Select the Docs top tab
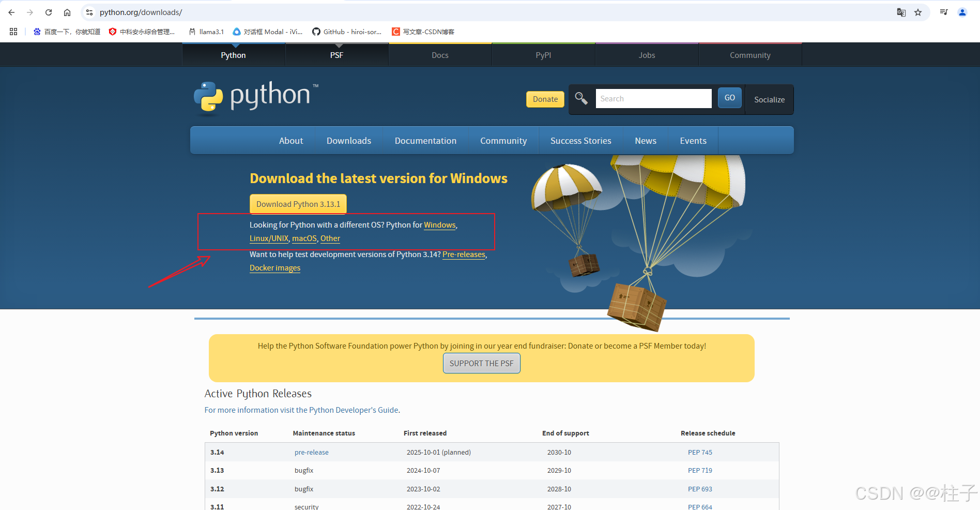This screenshot has width=980, height=510. click(x=440, y=55)
